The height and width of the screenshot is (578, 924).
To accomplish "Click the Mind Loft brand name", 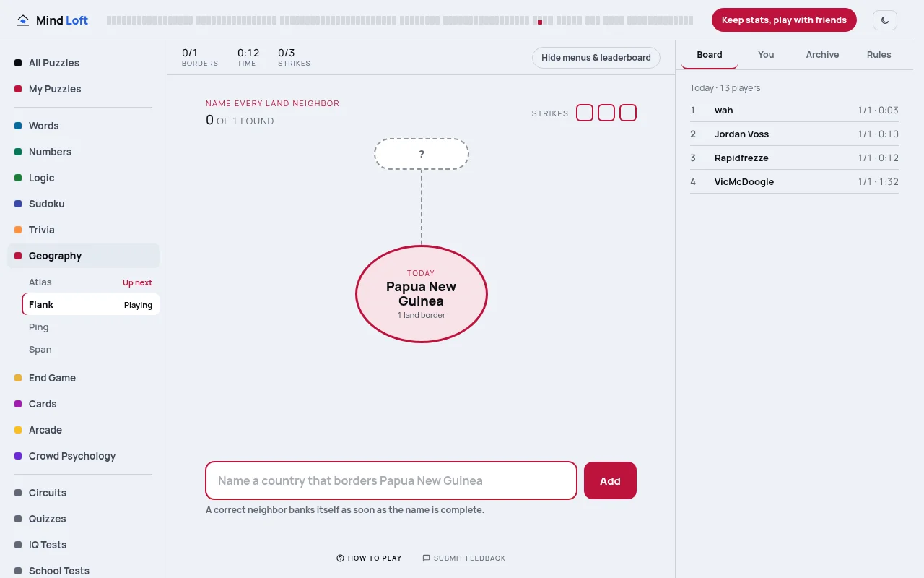I will (x=62, y=20).
